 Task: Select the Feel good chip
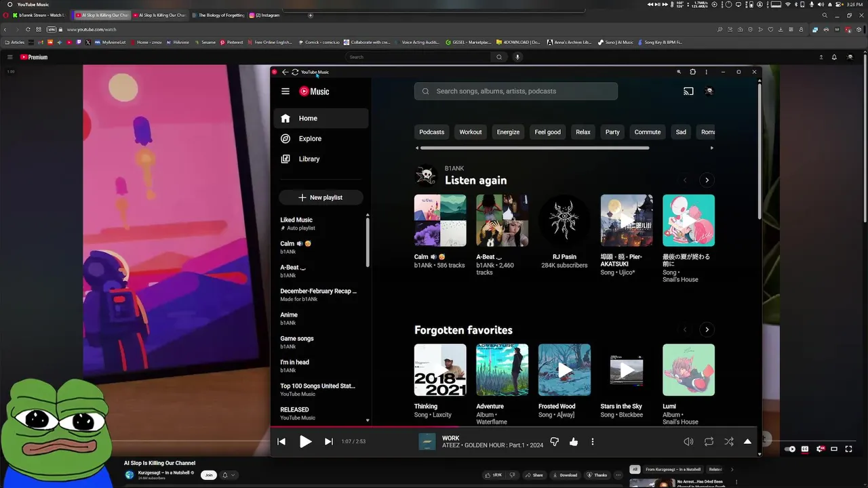coord(547,132)
